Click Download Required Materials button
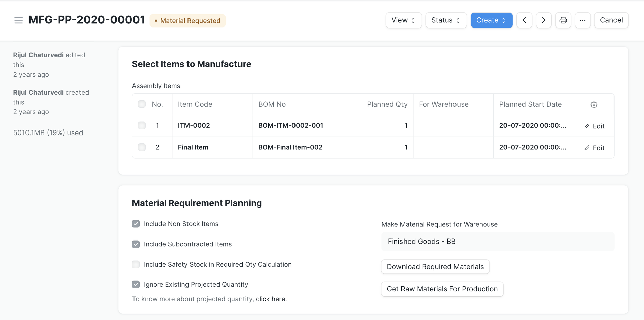This screenshot has height=320, width=644. (x=435, y=267)
